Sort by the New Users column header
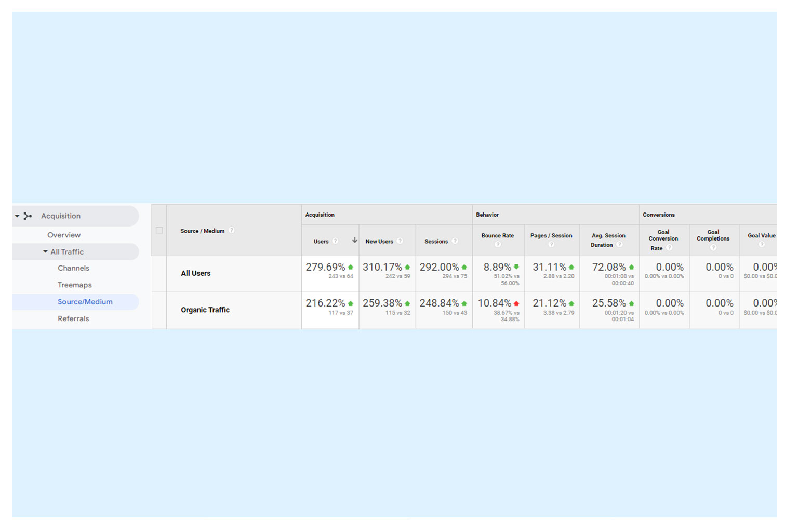The width and height of the screenshot is (798, 532). tap(379, 241)
